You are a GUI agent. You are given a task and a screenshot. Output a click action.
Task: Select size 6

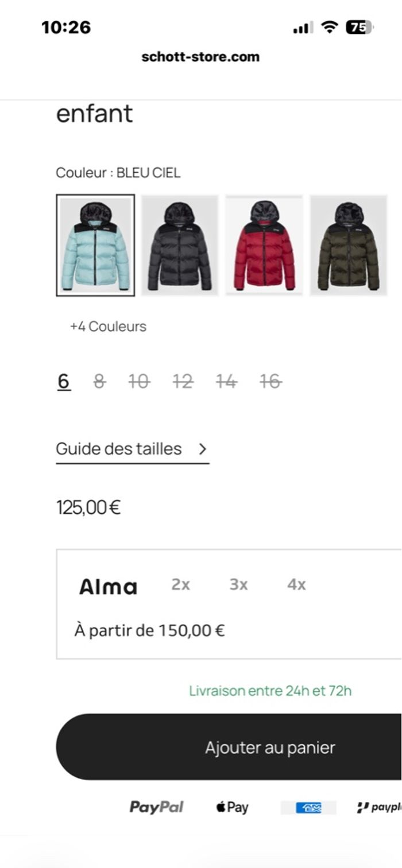click(64, 381)
